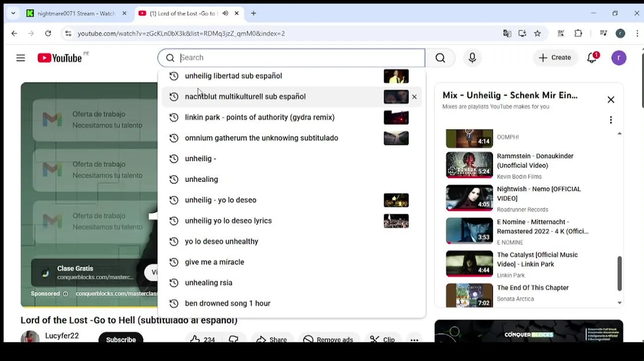Open the purple account avatar menu

[x=619, y=58]
